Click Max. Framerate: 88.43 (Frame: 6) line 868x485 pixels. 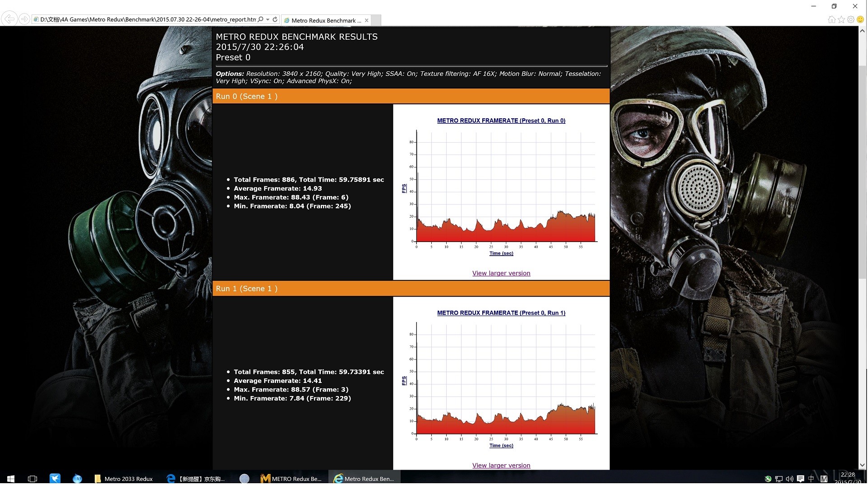[x=291, y=197]
